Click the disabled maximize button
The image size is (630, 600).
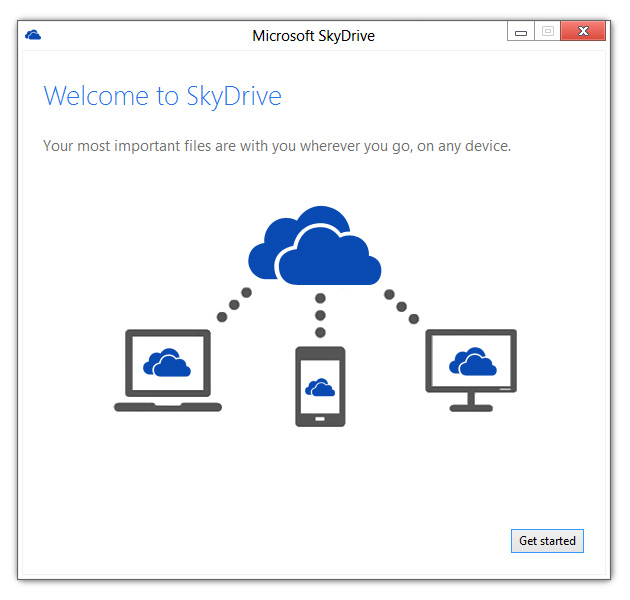pyautogui.click(x=548, y=31)
